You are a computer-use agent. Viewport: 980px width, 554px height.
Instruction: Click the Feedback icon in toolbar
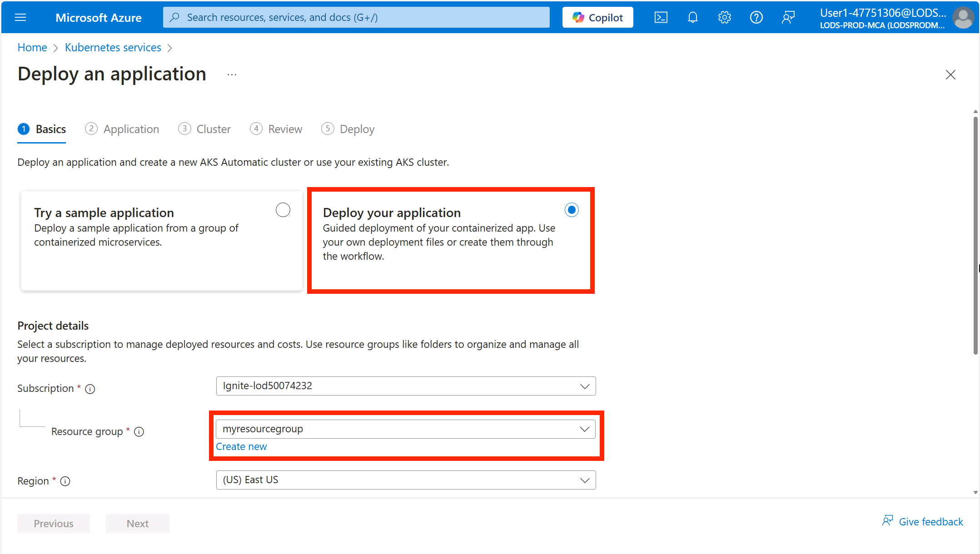click(787, 16)
